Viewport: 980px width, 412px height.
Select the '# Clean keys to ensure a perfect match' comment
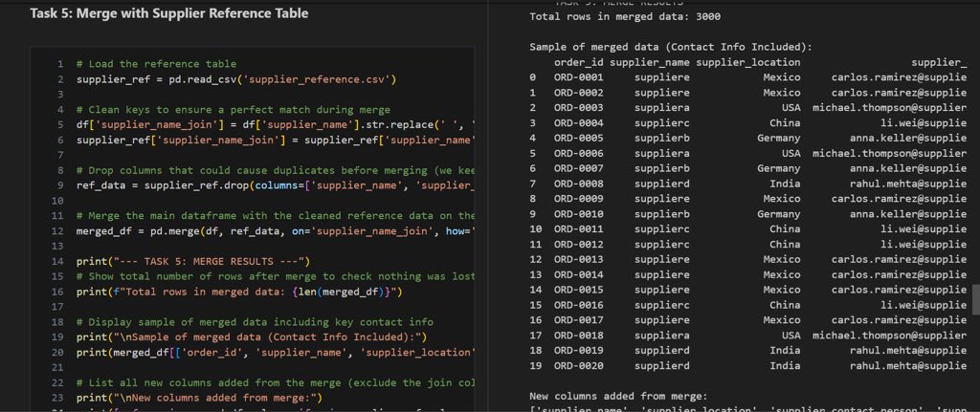(x=234, y=109)
